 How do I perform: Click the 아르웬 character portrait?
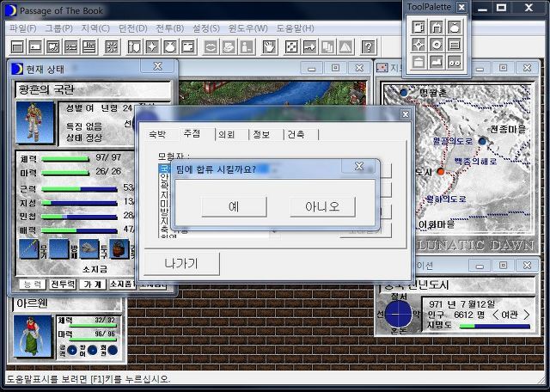[x=33, y=336]
